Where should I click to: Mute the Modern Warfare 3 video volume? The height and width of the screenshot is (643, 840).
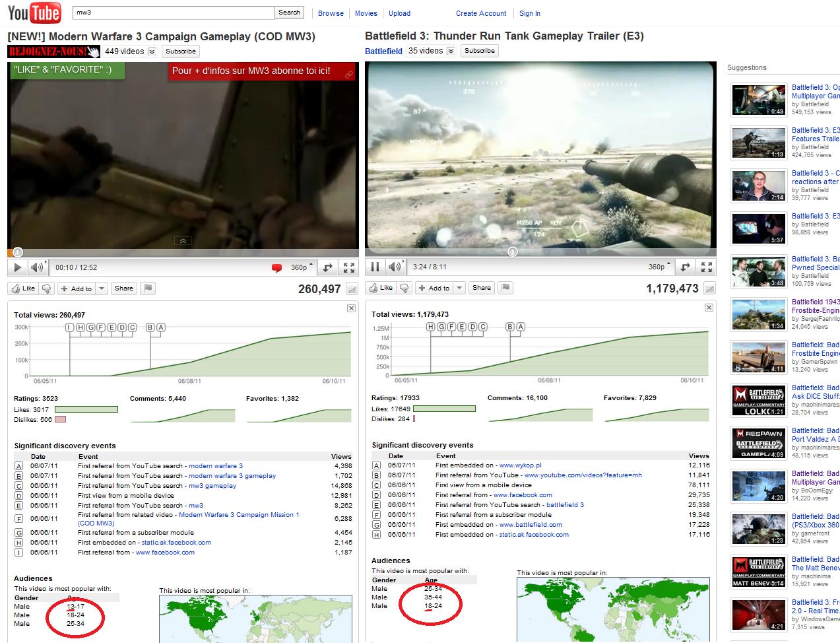coord(38,267)
